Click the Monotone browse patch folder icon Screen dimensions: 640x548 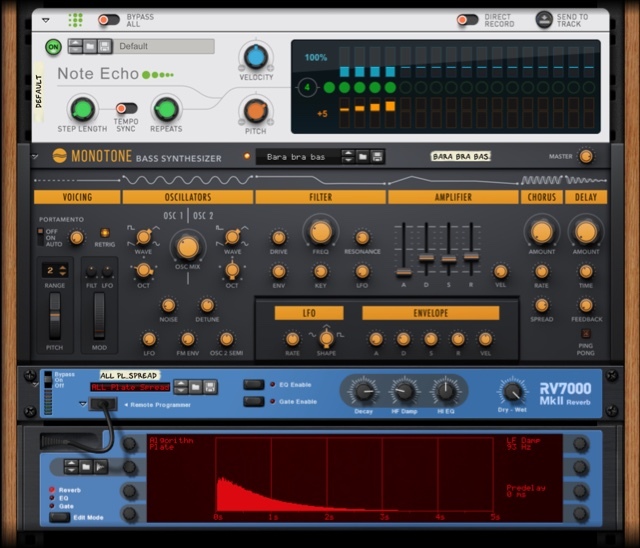tap(362, 156)
